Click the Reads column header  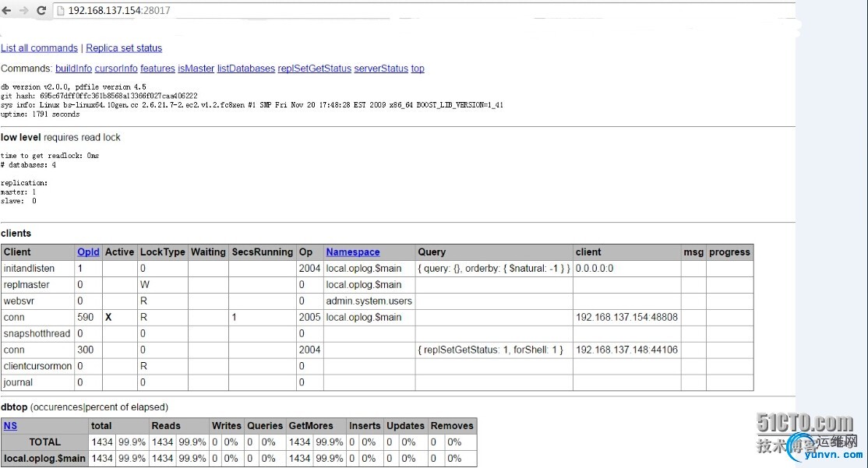[178, 426]
